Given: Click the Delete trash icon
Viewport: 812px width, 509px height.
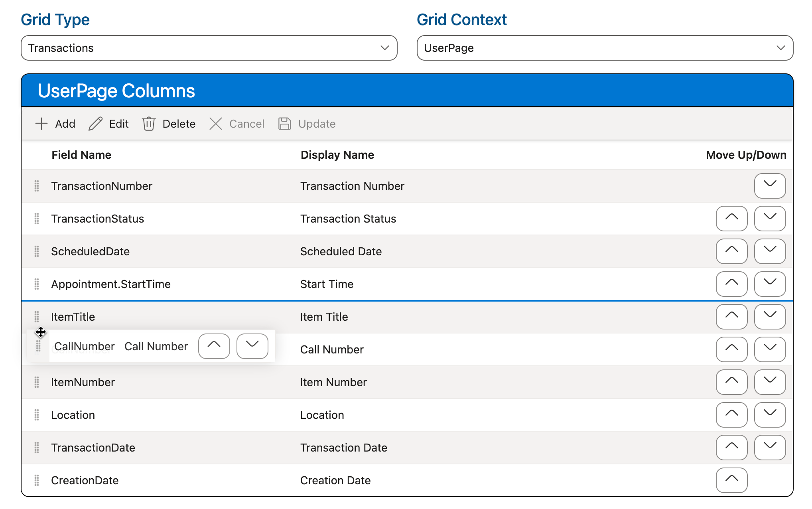Looking at the screenshot, I should coord(149,124).
